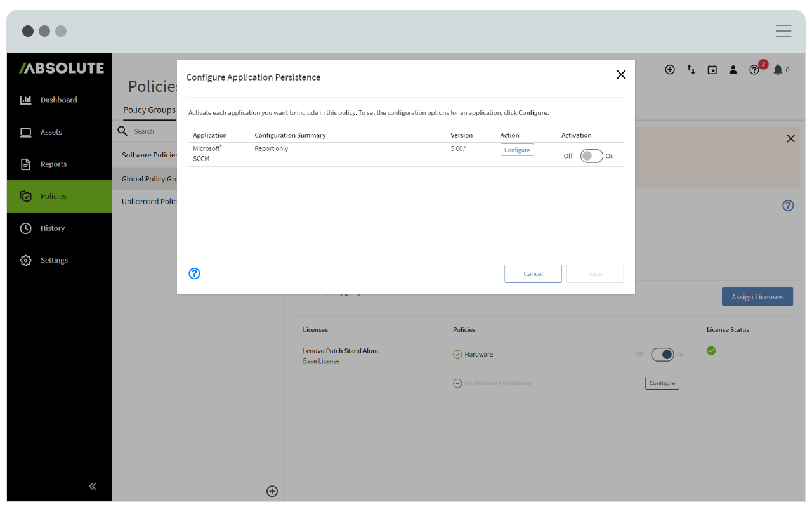Open the calendar/events icon
The image size is (812, 512).
712,70
